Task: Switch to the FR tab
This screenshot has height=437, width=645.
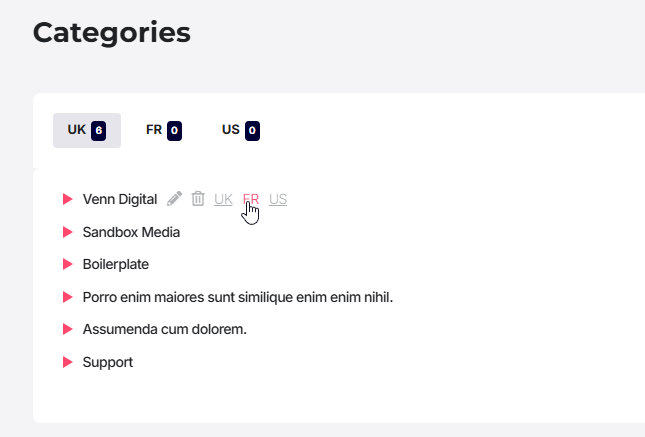Action: [x=164, y=130]
